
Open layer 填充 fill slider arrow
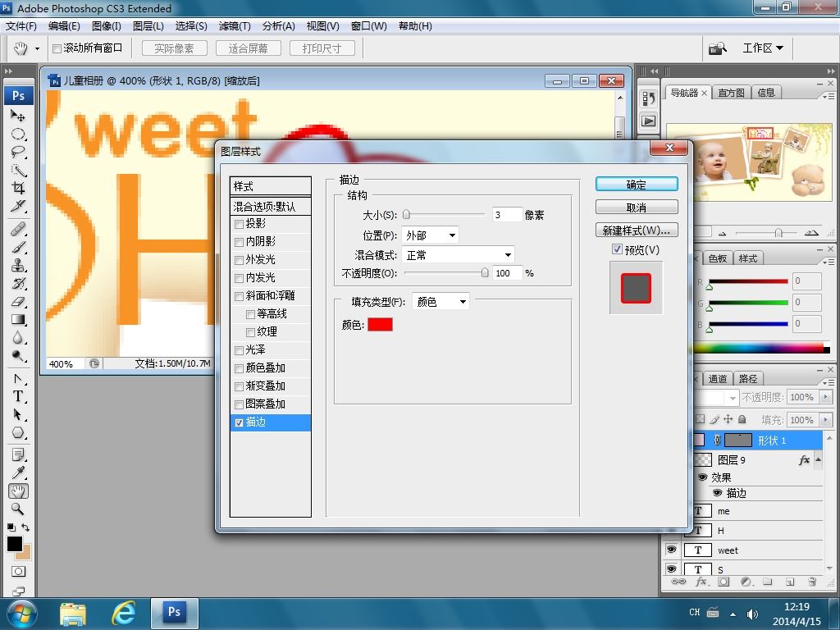point(825,420)
